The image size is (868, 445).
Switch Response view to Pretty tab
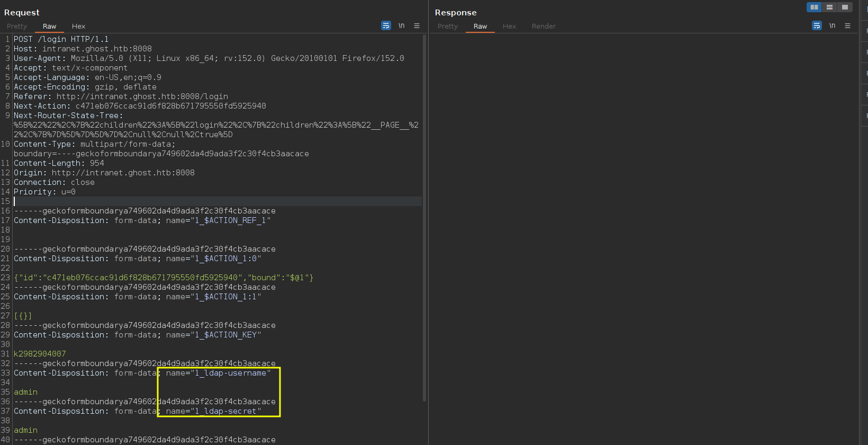[448, 26]
